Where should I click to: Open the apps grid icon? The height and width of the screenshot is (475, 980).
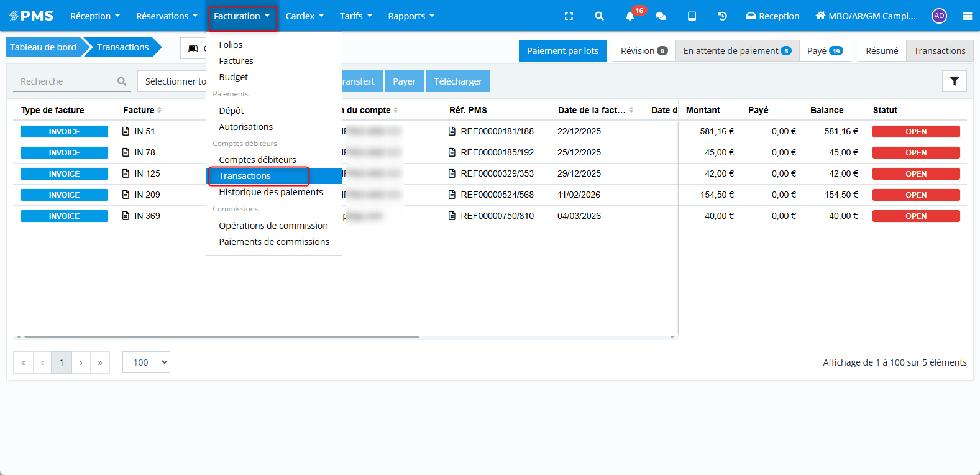tap(967, 16)
